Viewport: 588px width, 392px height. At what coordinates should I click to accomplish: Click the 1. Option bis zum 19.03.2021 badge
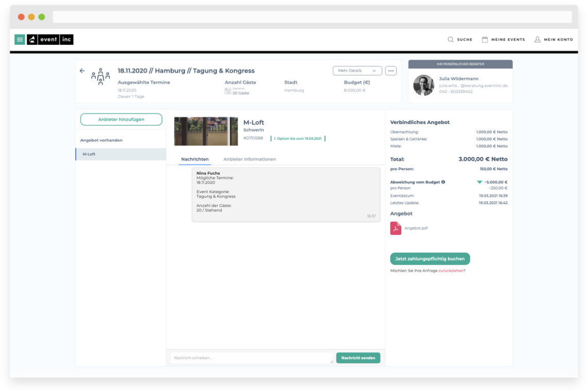coord(298,138)
